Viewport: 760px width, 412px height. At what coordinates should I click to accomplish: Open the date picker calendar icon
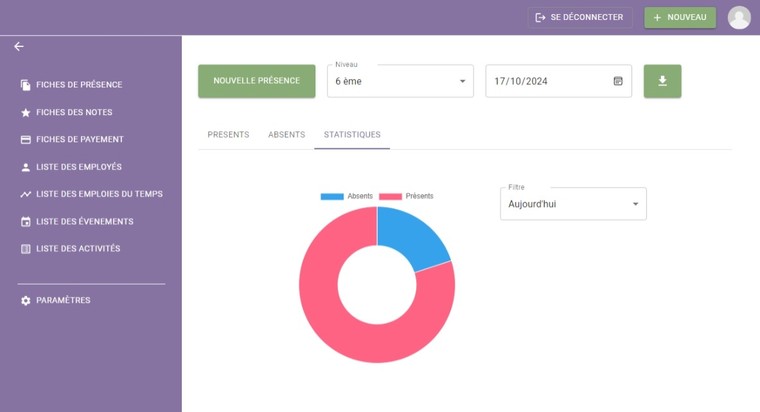coord(618,81)
